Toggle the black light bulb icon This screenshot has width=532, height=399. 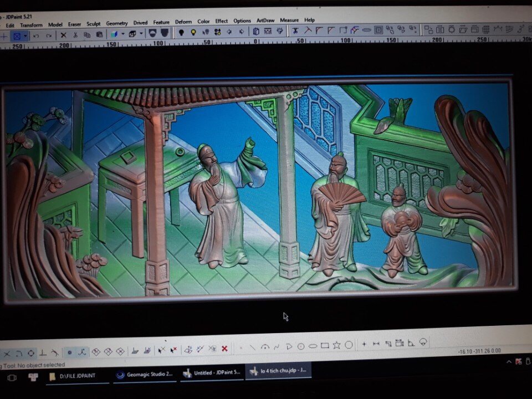(x=182, y=32)
